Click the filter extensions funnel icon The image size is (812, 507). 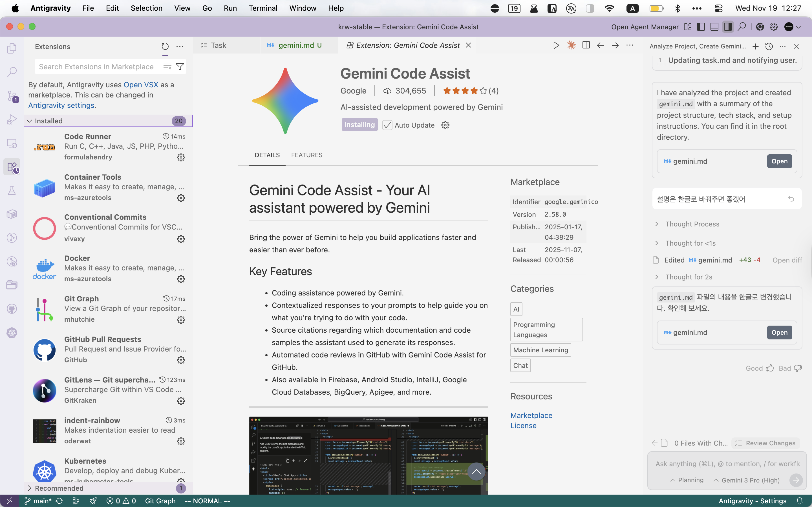pyautogui.click(x=180, y=66)
